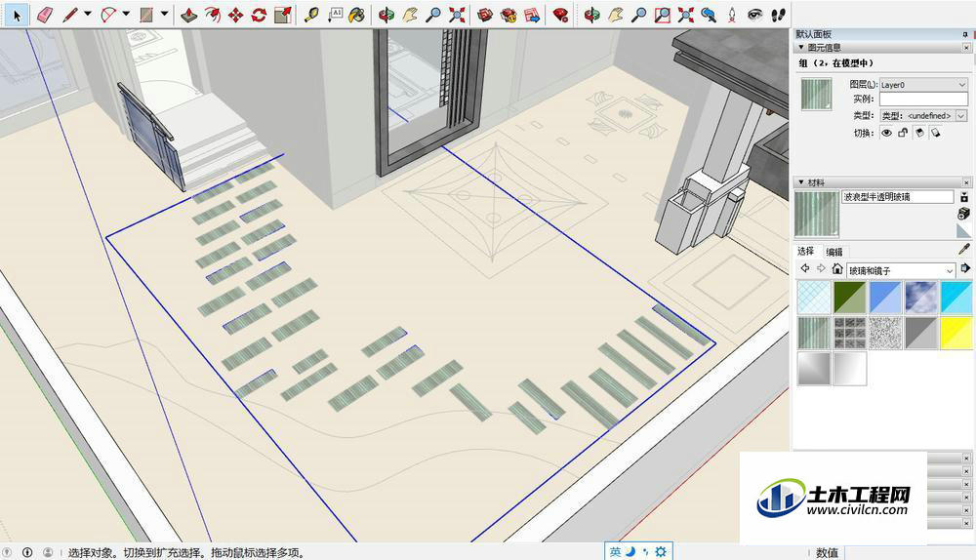Choose the Text label tool

point(335,15)
